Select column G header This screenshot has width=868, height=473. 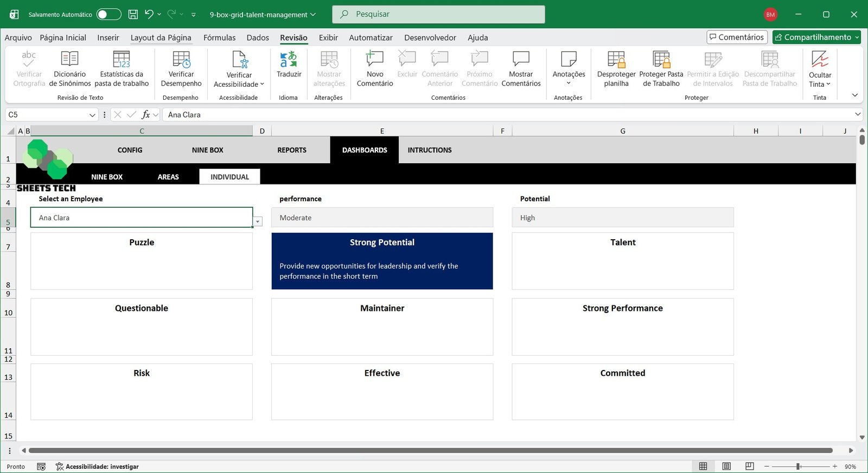click(623, 131)
